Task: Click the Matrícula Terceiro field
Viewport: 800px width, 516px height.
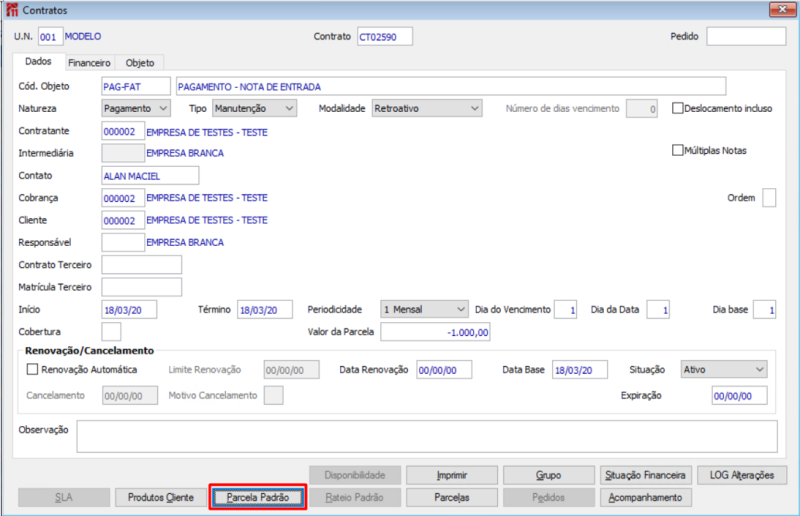Action: click(x=141, y=287)
